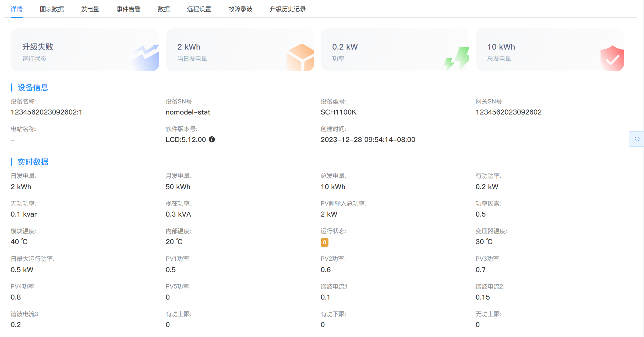Go to the 事件告警 tab
Viewport: 644px width, 337px height.
pyautogui.click(x=128, y=9)
